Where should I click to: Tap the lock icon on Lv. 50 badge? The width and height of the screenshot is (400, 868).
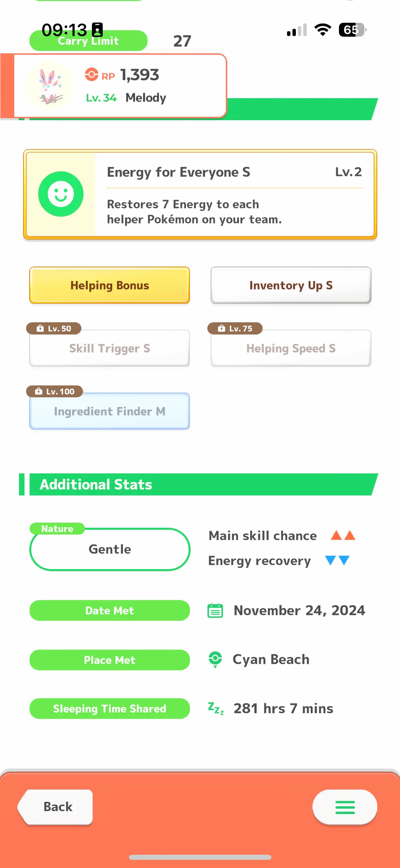click(x=40, y=328)
